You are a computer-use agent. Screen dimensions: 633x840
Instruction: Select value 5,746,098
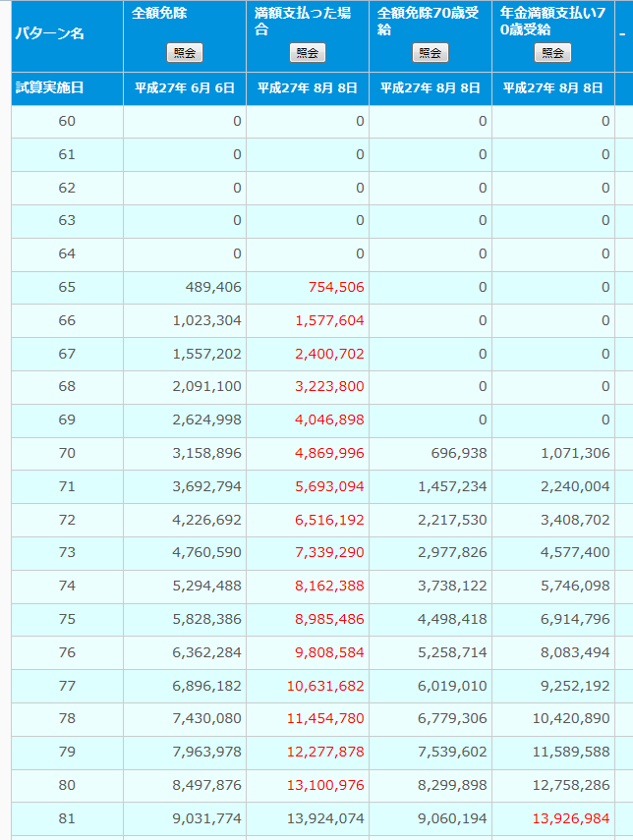575,586
